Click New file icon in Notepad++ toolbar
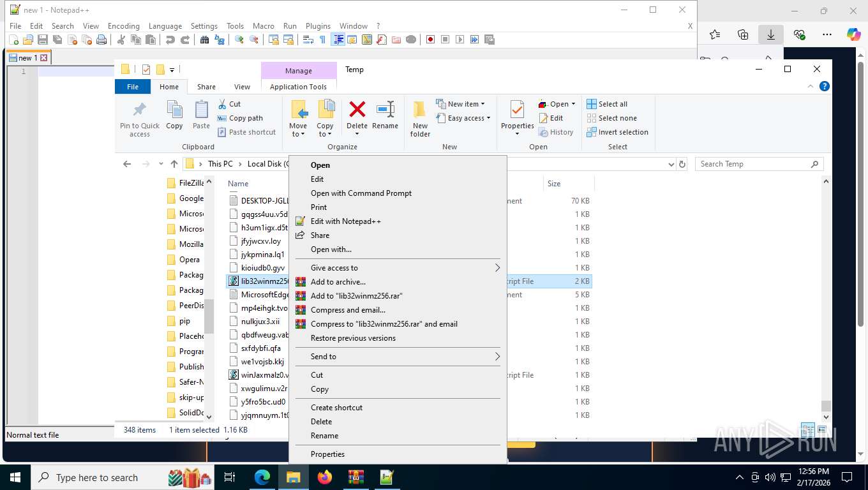This screenshot has width=868, height=490. [13, 40]
